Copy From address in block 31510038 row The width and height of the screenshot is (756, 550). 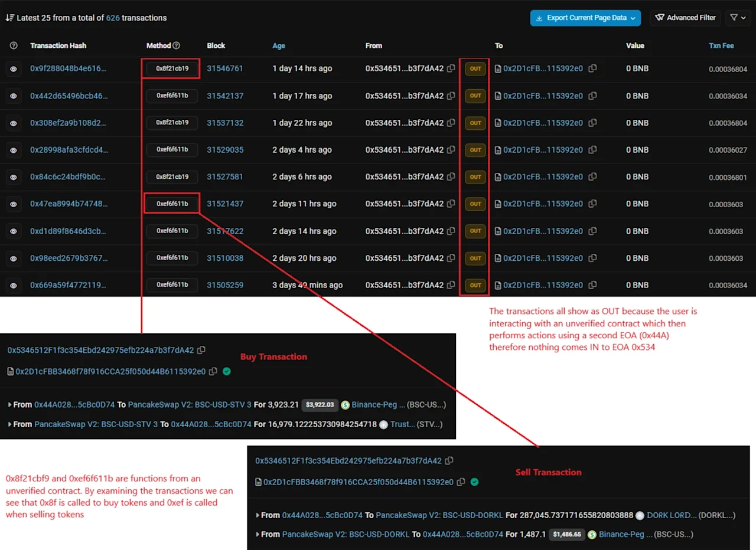click(451, 258)
